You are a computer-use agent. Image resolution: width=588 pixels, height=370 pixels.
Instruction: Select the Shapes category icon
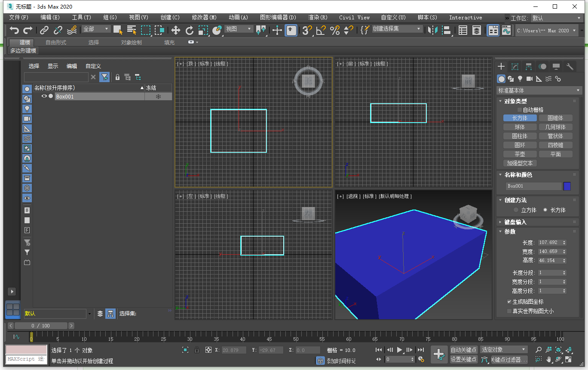pos(511,79)
